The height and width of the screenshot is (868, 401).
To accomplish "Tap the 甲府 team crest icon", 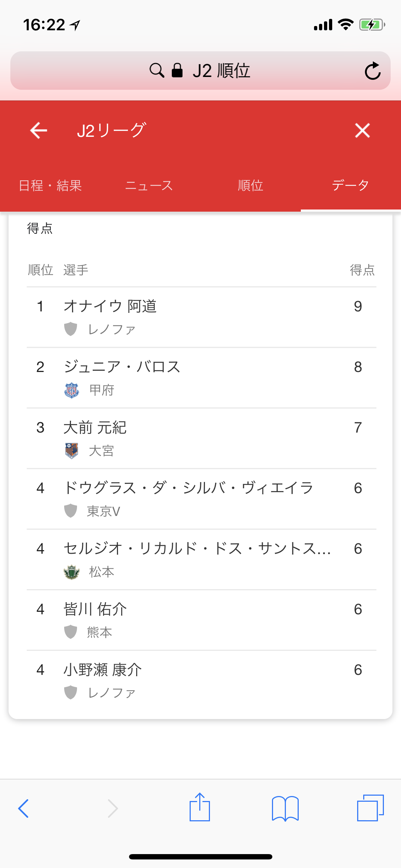I will click(71, 390).
